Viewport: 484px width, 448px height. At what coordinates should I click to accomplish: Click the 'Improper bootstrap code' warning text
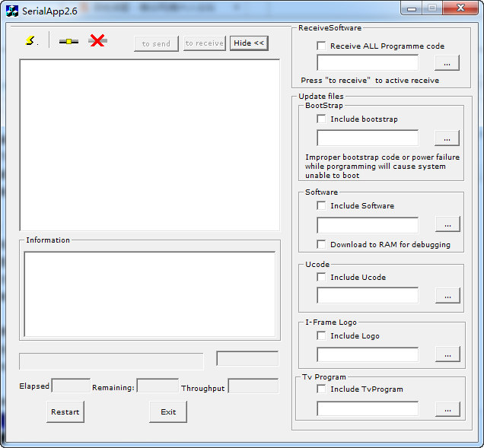pyautogui.click(x=382, y=167)
